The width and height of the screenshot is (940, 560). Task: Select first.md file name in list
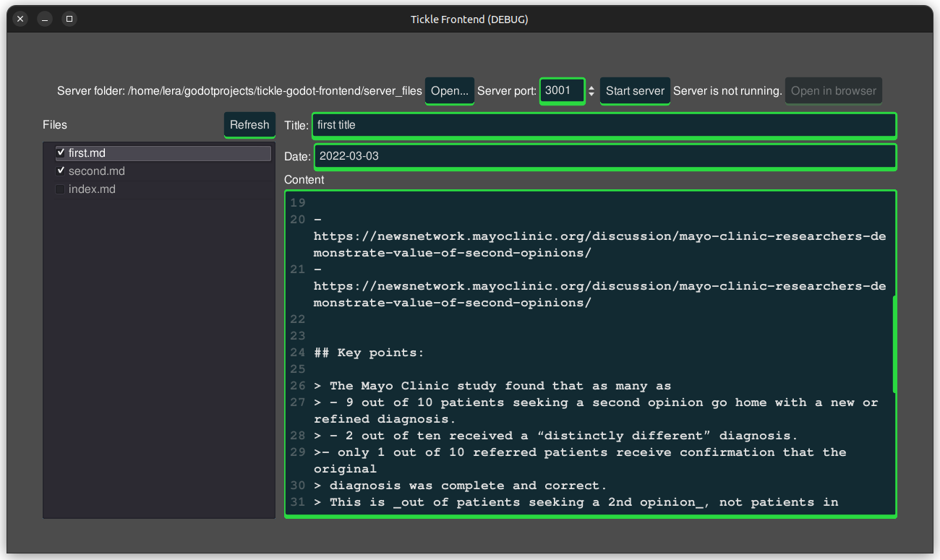[87, 153]
